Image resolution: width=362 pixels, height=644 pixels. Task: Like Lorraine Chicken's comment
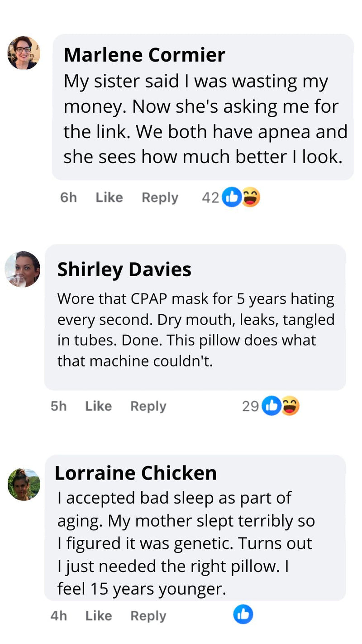pyautogui.click(x=98, y=616)
